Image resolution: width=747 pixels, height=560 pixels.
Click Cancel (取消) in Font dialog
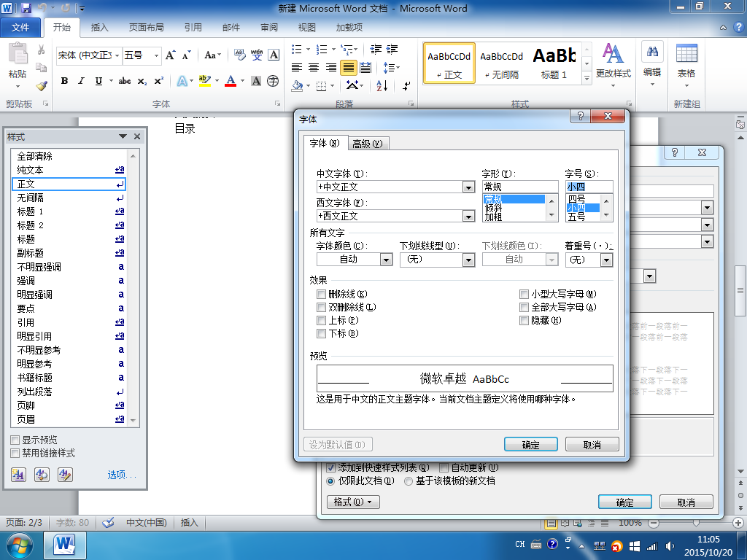click(592, 445)
